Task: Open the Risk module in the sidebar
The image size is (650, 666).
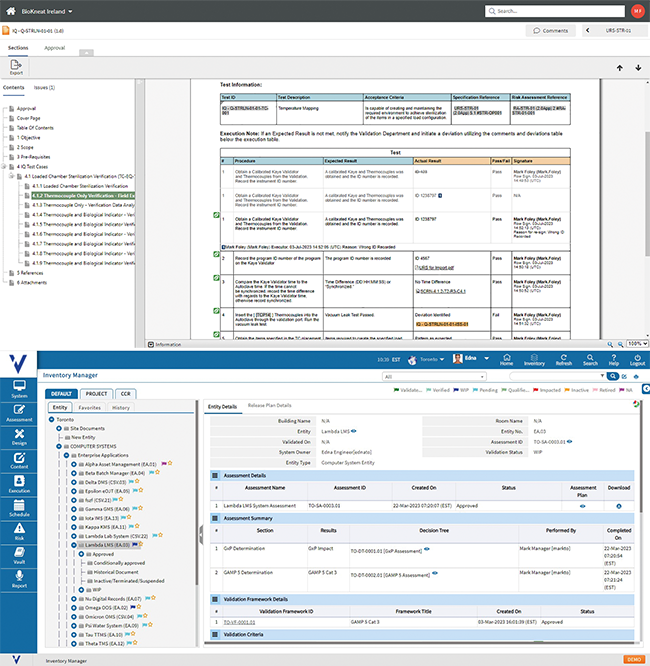Action: coord(19,532)
